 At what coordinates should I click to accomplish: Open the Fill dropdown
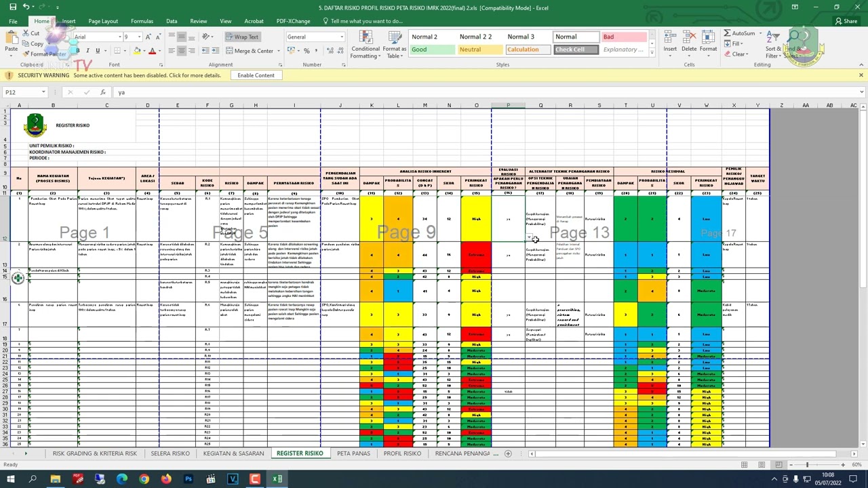pyautogui.click(x=734, y=43)
